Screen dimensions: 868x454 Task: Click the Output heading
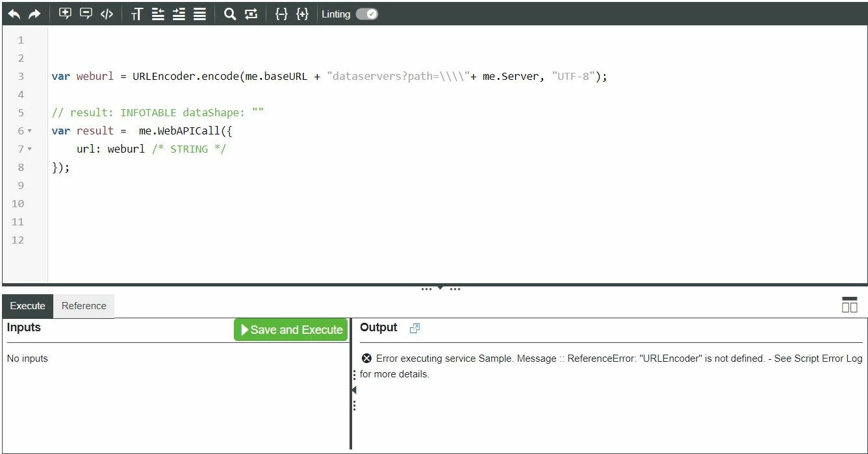click(379, 327)
